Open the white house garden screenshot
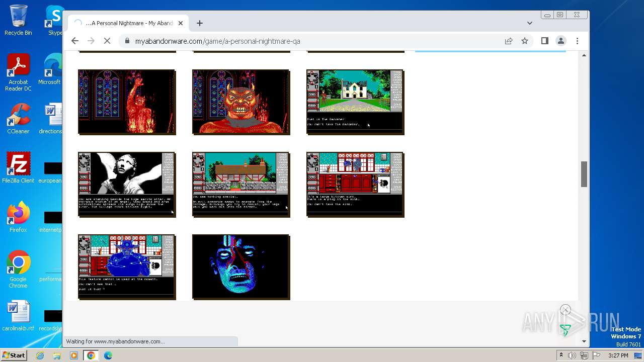The height and width of the screenshot is (362, 644). point(355,102)
